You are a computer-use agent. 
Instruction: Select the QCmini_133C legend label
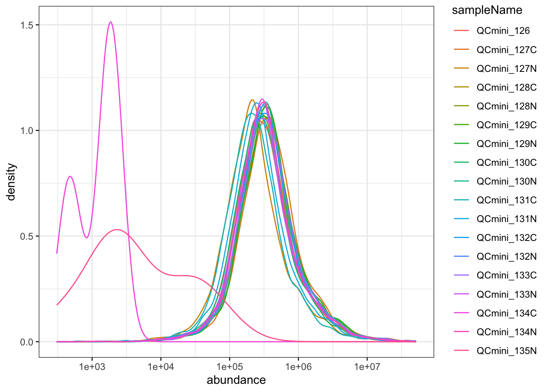click(x=506, y=275)
